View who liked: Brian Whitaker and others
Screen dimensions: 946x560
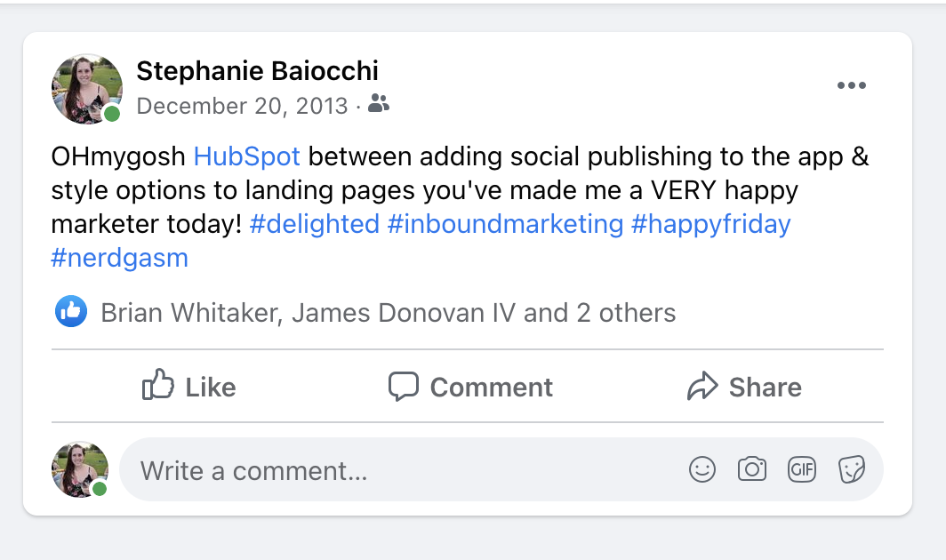click(x=388, y=313)
